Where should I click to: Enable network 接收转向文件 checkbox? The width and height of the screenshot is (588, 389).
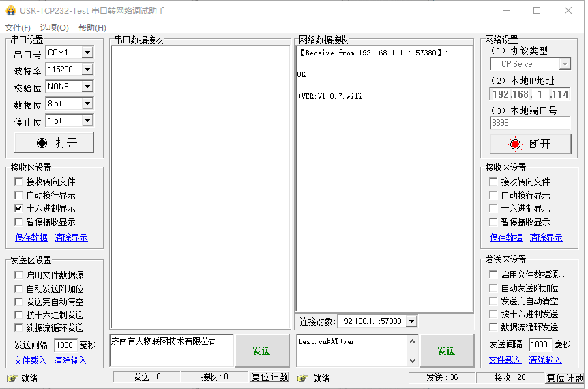pyautogui.click(x=493, y=182)
